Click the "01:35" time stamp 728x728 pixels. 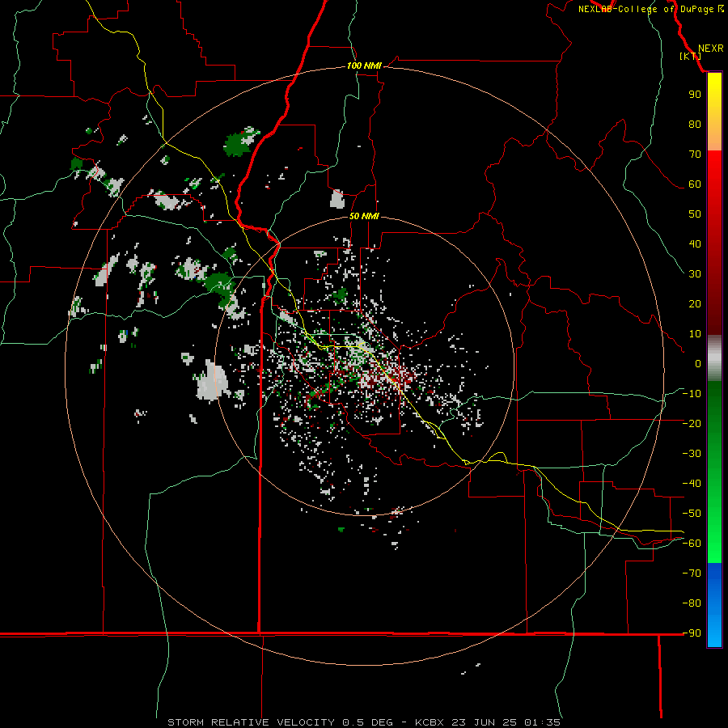tap(542, 722)
